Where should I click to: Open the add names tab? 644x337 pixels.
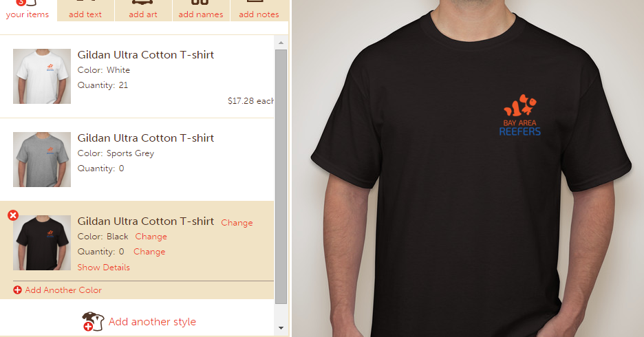201,11
